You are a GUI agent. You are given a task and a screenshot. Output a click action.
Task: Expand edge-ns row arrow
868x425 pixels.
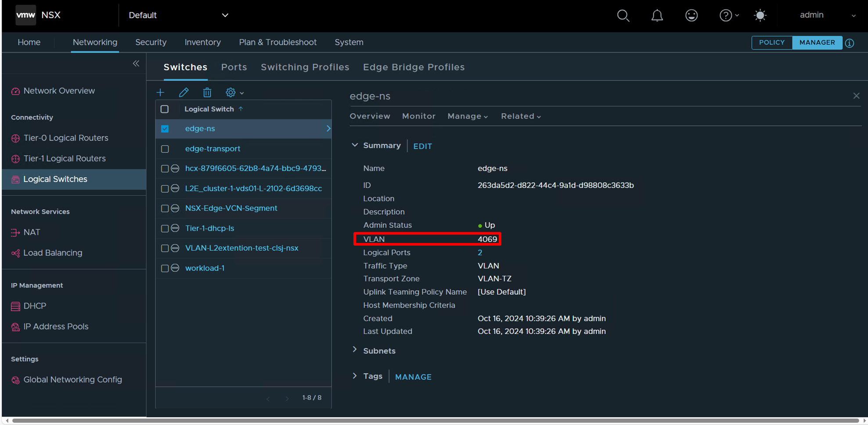pos(328,129)
